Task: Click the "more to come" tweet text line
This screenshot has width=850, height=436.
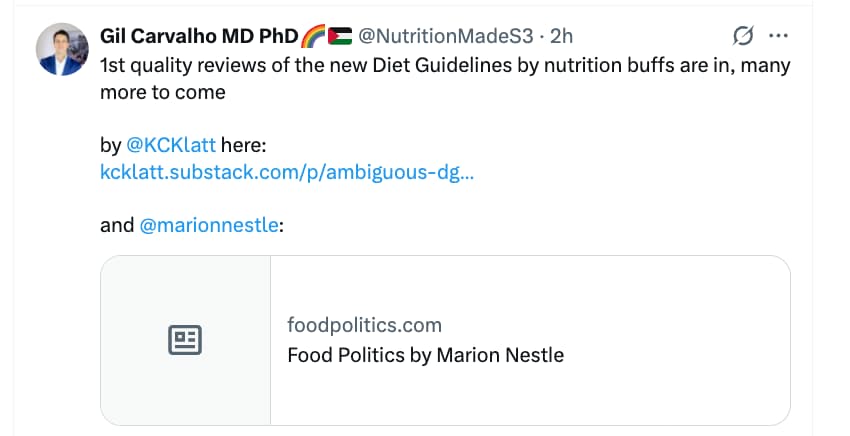Action: [x=163, y=93]
